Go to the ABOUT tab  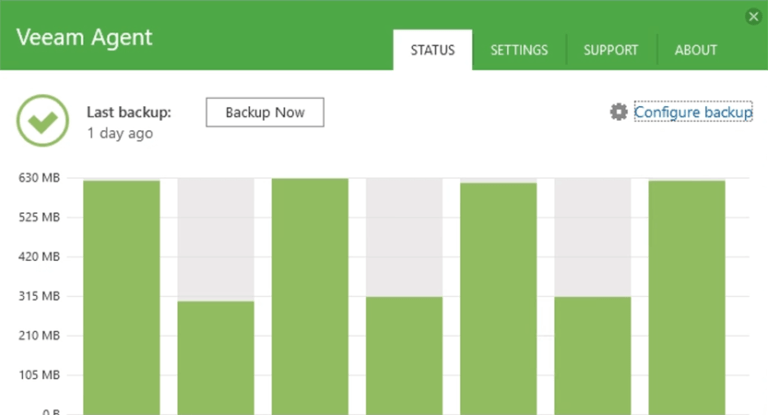click(696, 50)
